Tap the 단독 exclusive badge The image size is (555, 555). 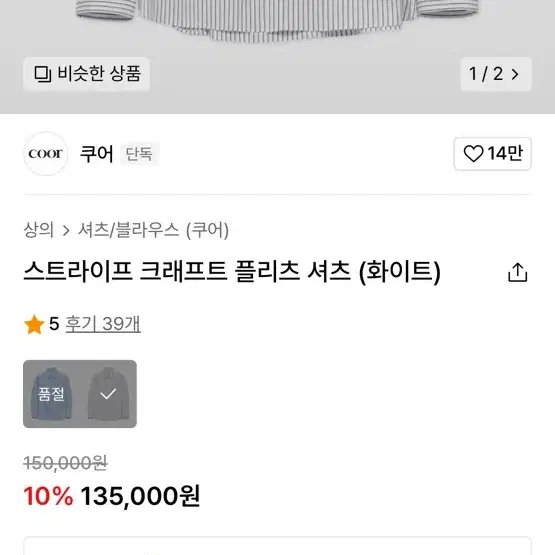point(139,154)
